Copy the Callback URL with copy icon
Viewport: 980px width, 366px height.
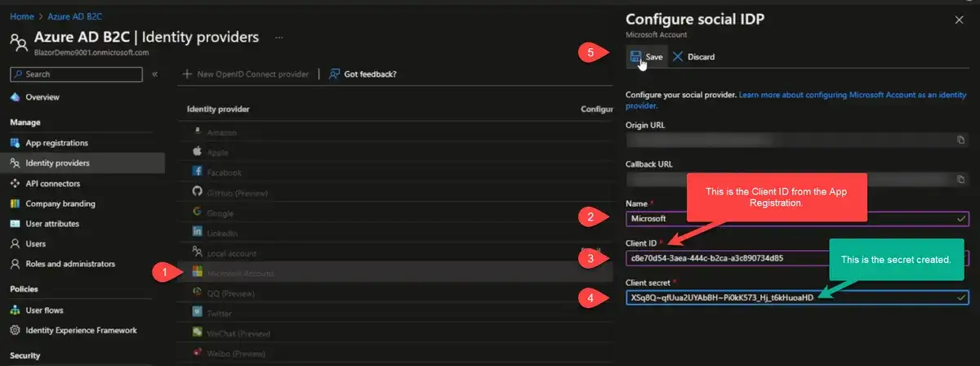coord(960,178)
